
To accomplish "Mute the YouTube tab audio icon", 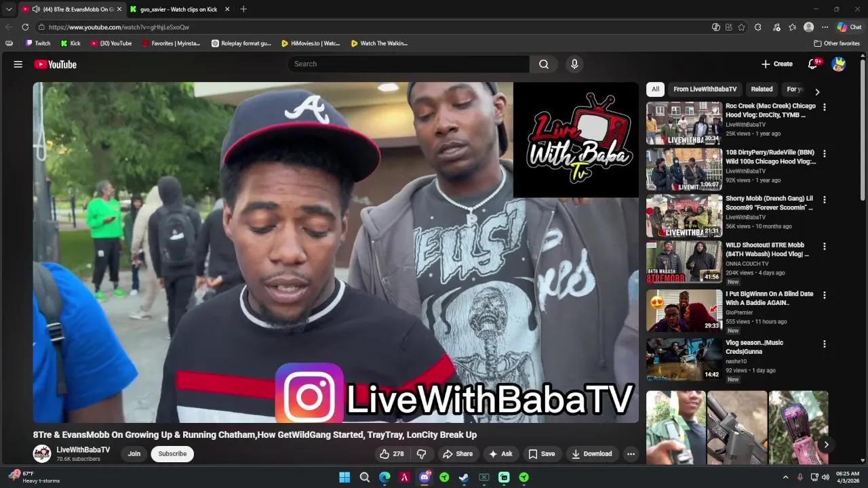I will pos(36,9).
